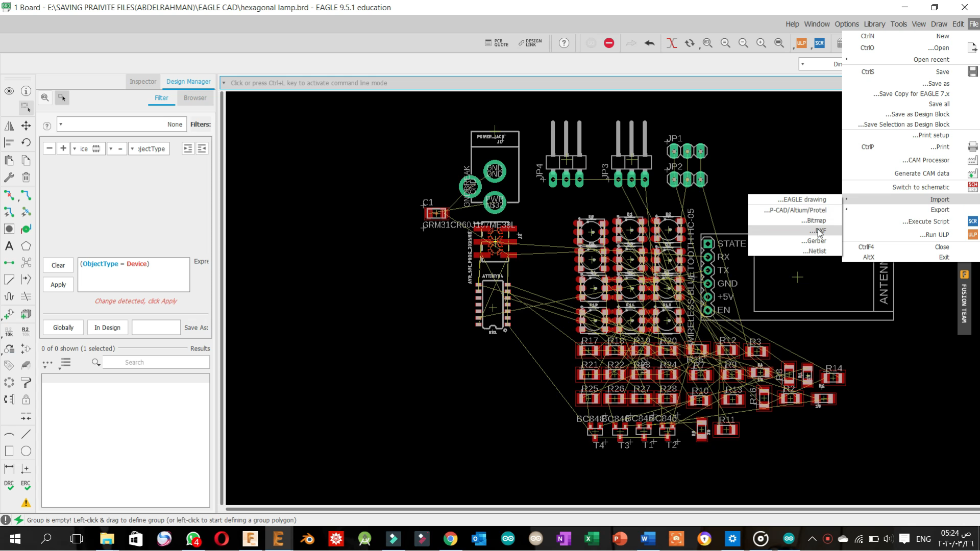Run a ULP from toolbar icon
The height and width of the screenshot is (551, 980).
pyautogui.click(x=801, y=43)
